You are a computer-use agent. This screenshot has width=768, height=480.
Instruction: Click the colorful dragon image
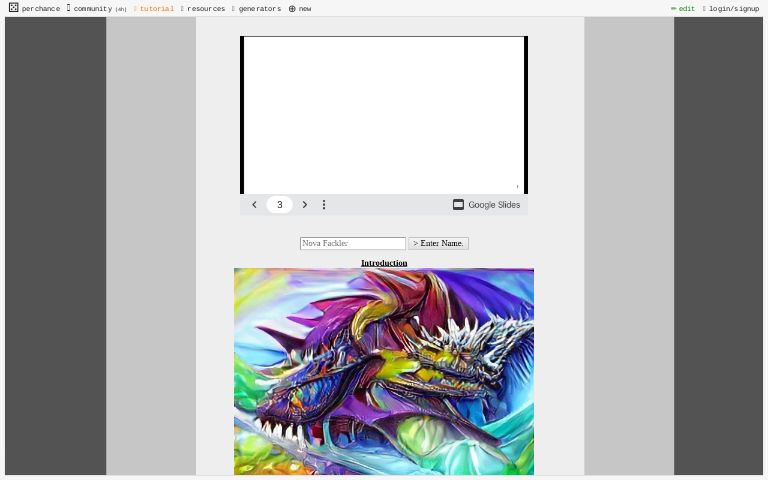[x=384, y=371]
